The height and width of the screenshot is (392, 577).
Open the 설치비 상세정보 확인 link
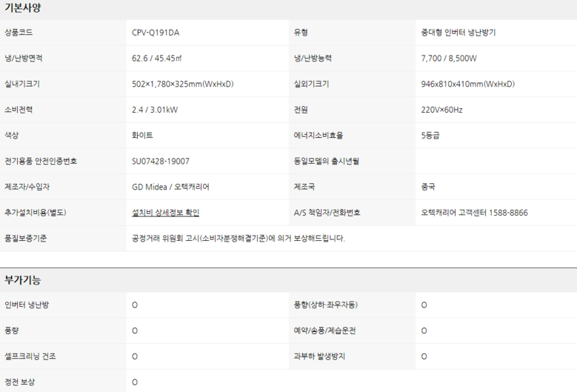[x=165, y=213]
